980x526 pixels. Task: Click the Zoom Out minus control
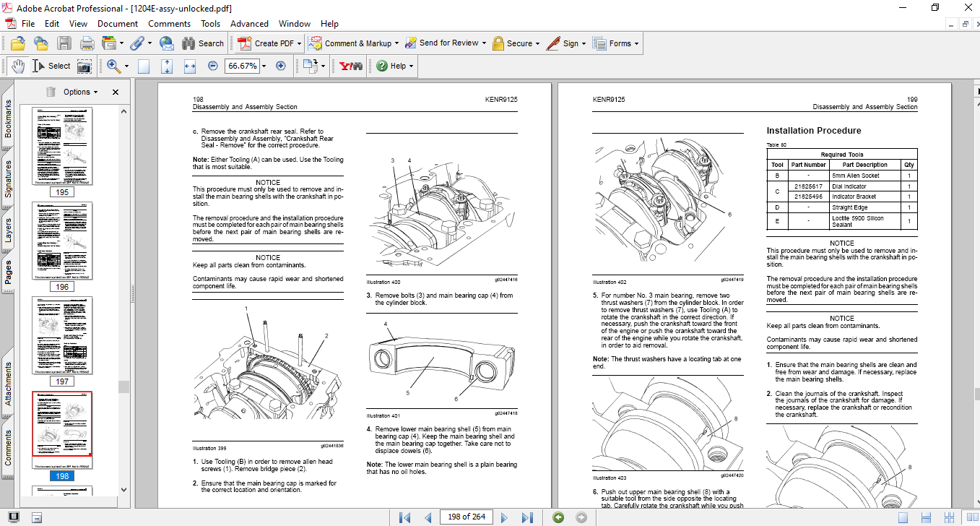coord(212,66)
